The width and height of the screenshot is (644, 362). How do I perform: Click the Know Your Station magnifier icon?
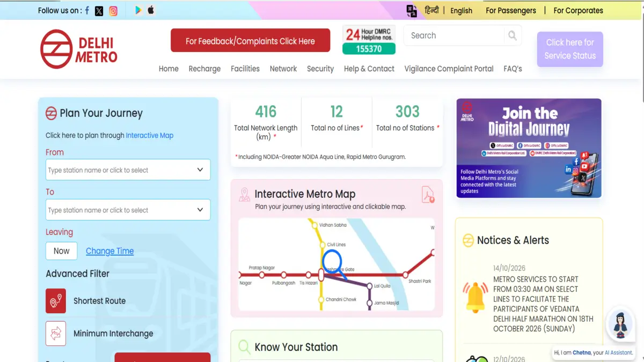coord(244,347)
